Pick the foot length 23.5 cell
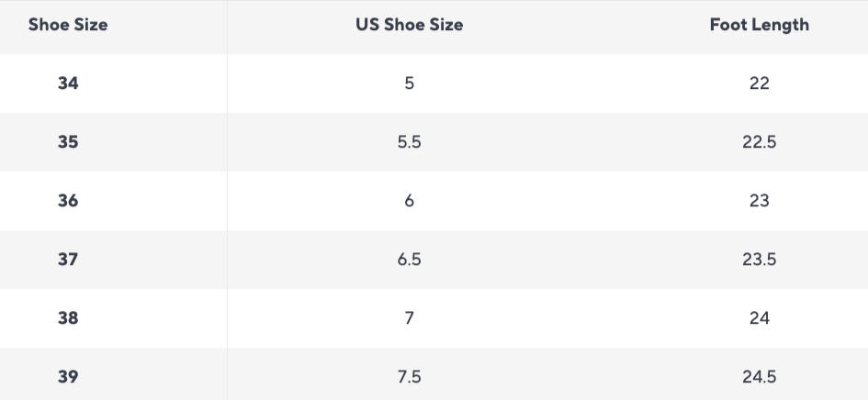This screenshot has width=868, height=400. coord(759,260)
